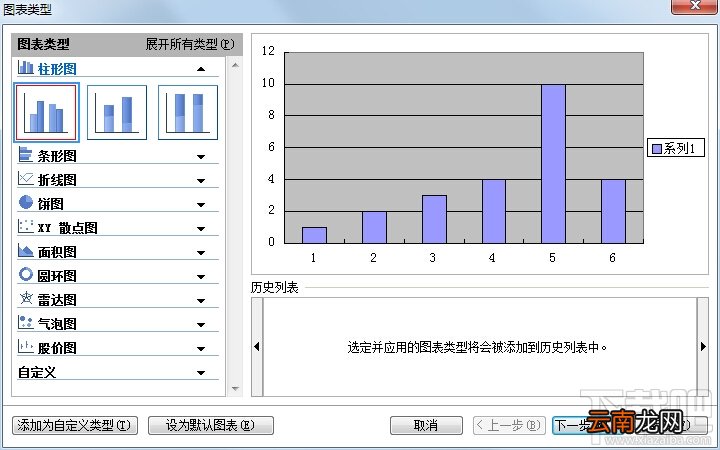
Task: Click history list right arrow
Action: (703, 347)
